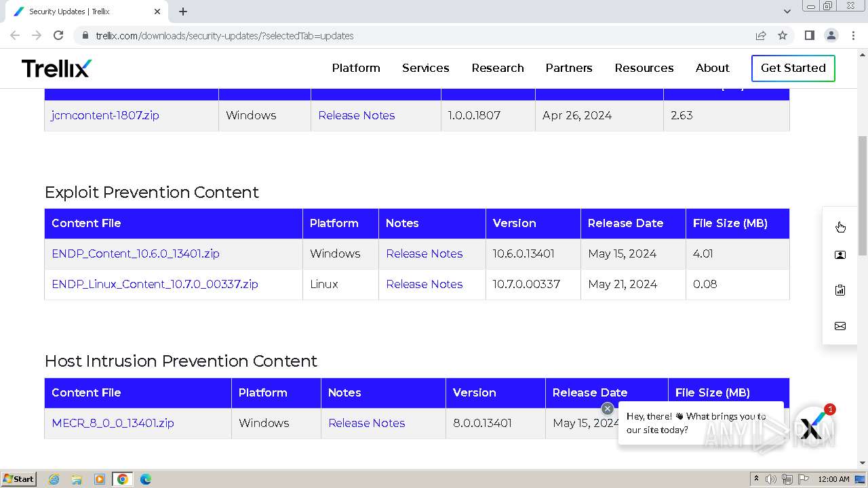The height and width of the screenshot is (488, 868).
Task: View site information lock icon
Action: point(85,35)
